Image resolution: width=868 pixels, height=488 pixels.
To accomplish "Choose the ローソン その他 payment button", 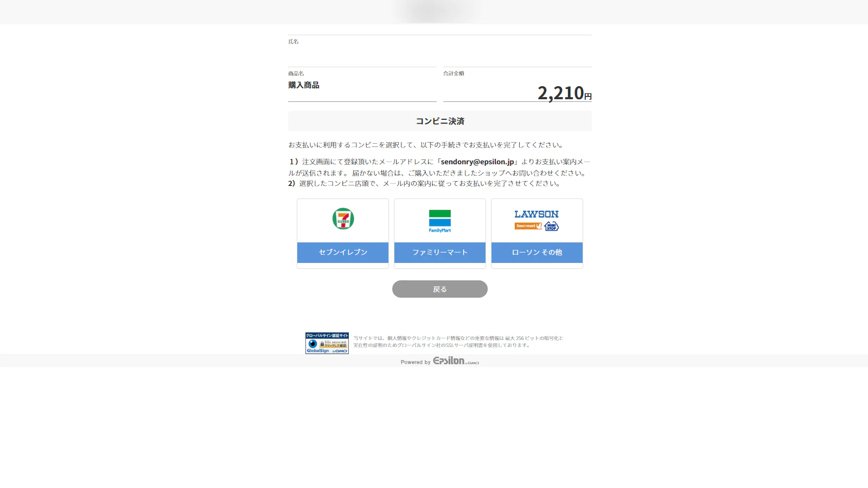I will pyautogui.click(x=537, y=253).
